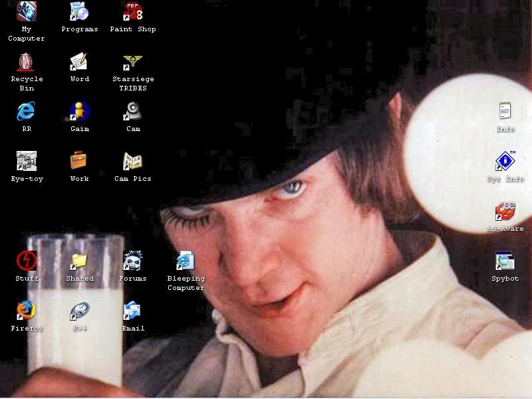Launch the Eye-toy shortcut icon

[27, 161]
